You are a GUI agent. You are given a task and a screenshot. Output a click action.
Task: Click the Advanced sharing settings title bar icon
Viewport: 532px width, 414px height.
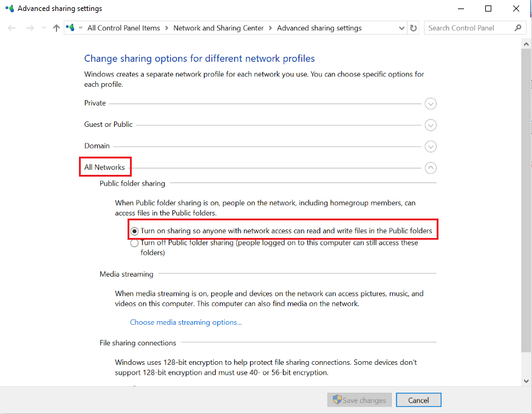pyautogui.click(x=10, y=8)
